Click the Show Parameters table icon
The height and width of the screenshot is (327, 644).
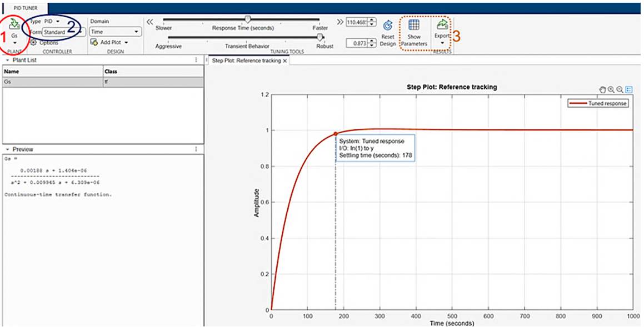click(x=414, y=26)
